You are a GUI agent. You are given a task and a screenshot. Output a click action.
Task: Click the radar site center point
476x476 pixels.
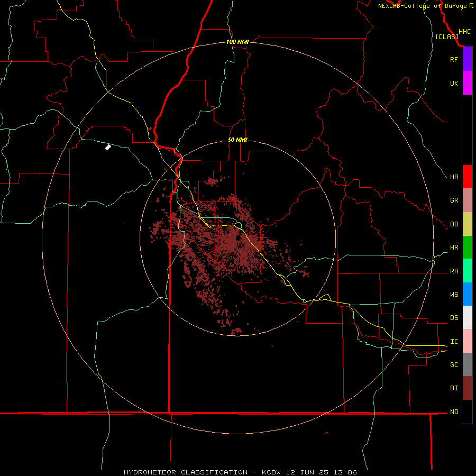(239, 237)
